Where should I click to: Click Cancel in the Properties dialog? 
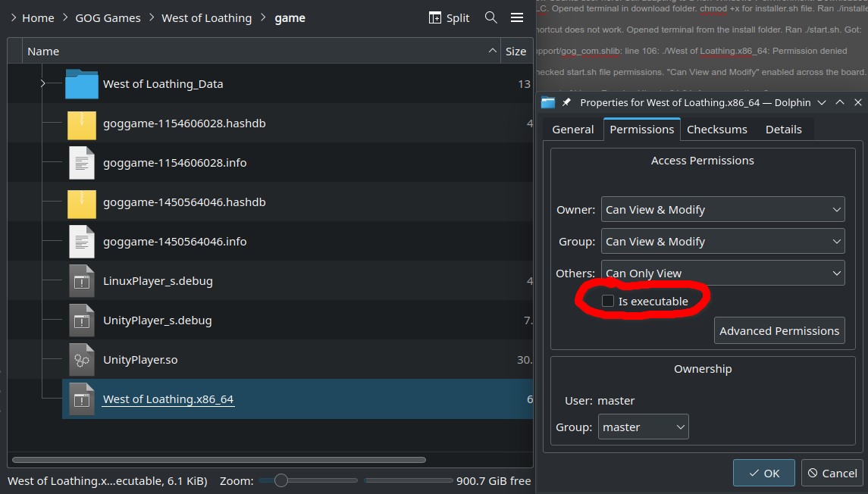coord(832,473)
